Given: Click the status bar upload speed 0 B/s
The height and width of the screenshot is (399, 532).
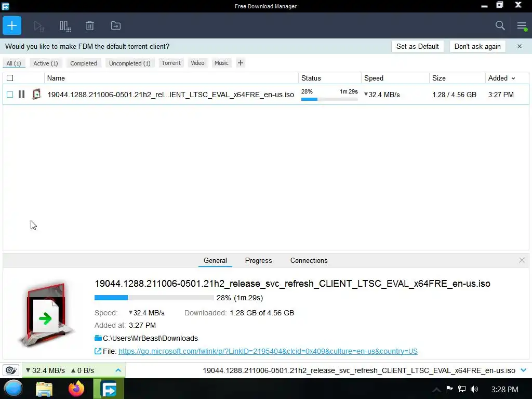Looking at the screenshot, I should coord(83,370).
